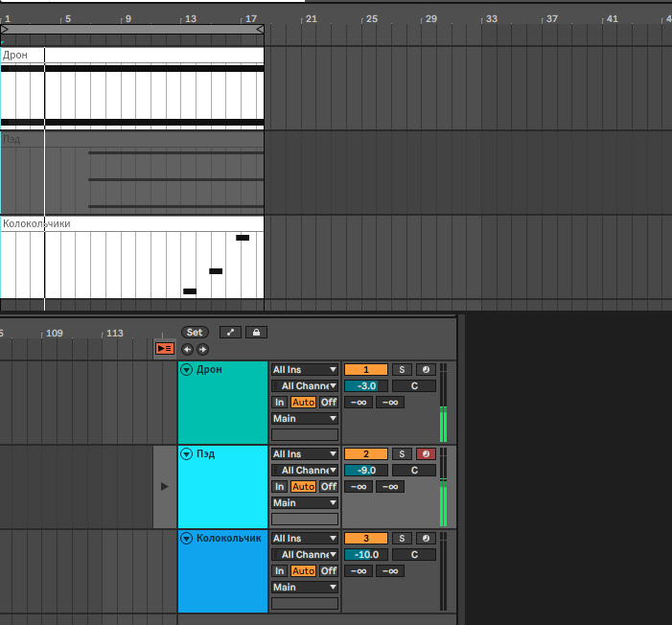Open Пэд track All Ins dropdown
The image size is (672, 625).
pos(305,454)
